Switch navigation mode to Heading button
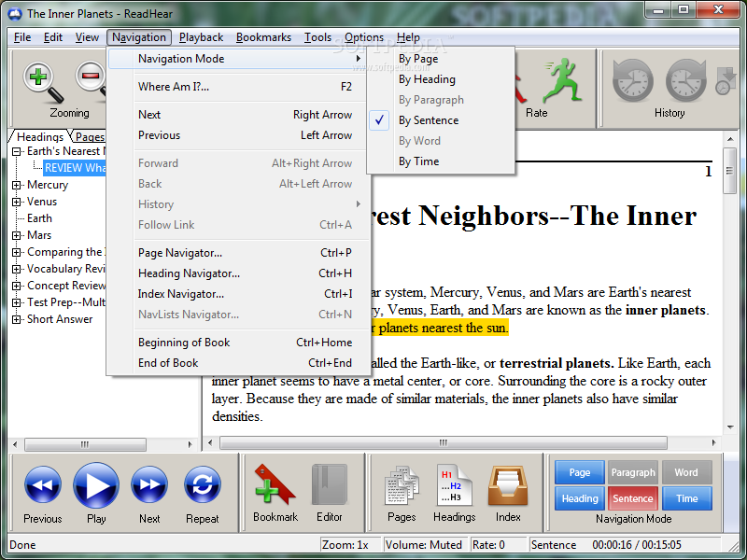 pos(579,498)
